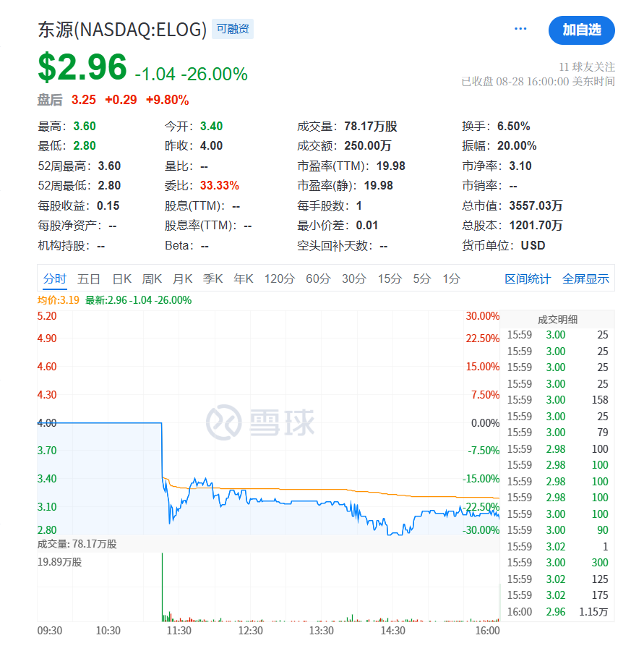Open the three-dot more options menu

[520, 29]
